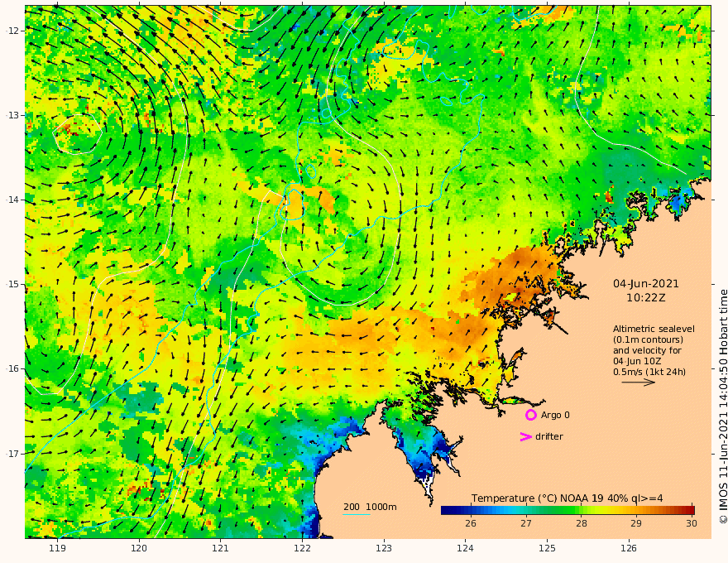Click the time label 10:22Z

(646, 298)
